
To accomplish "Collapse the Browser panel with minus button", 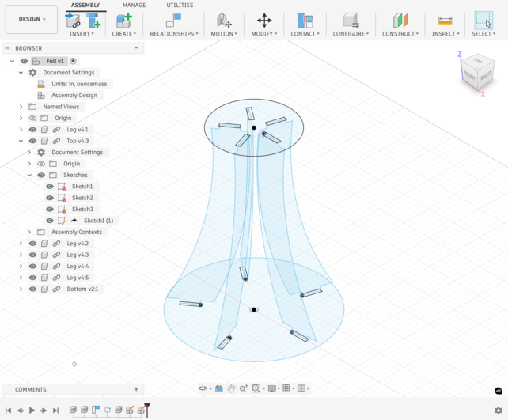I will [x=136, y=48].
